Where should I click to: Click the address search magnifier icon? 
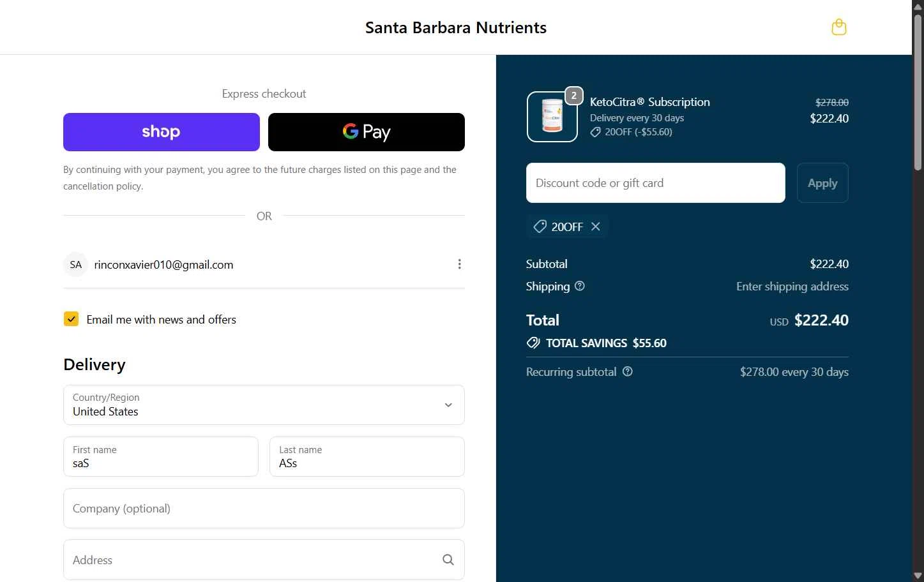[448, 560]
